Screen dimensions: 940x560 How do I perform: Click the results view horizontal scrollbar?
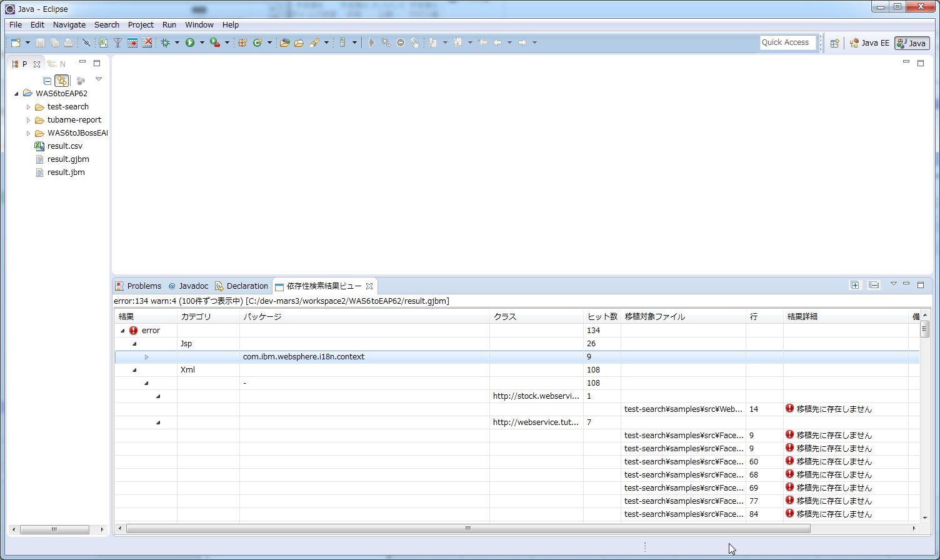[x=468, y=529]
